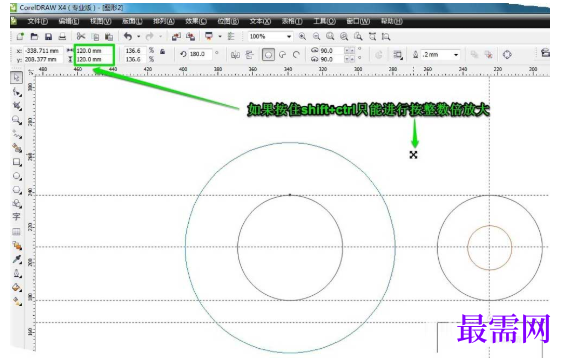Open the 帮助(H) menu
The height and width of the screenshot is (360, 569).
tap(392, 21)
